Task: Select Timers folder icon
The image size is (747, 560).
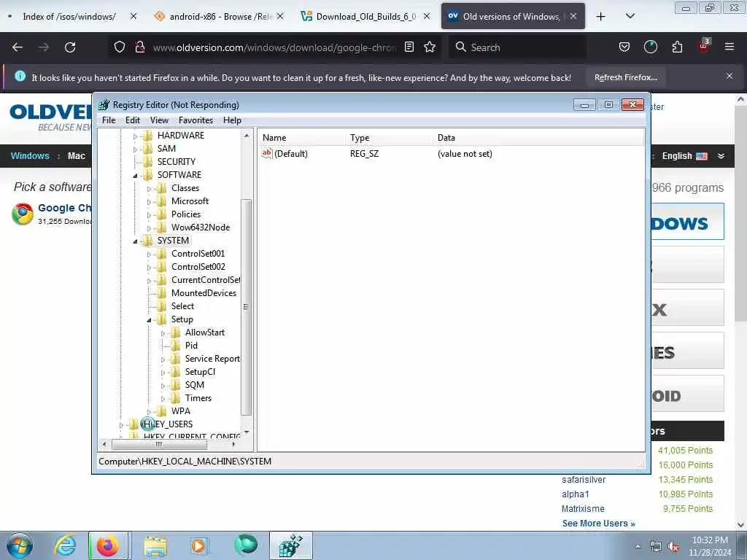Action: [176, 398]
